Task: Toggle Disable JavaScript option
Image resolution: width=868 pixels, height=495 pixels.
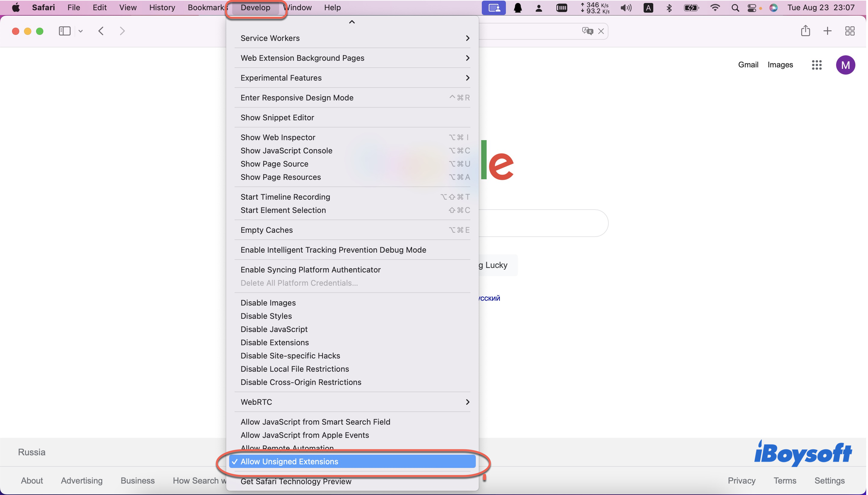Action: 274,329
